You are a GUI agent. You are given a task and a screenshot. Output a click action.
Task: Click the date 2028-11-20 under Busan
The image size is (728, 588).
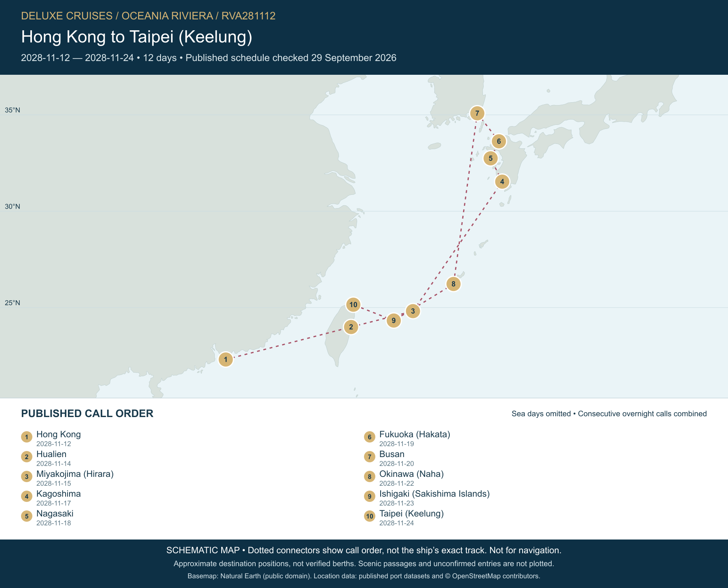[396, 464]
